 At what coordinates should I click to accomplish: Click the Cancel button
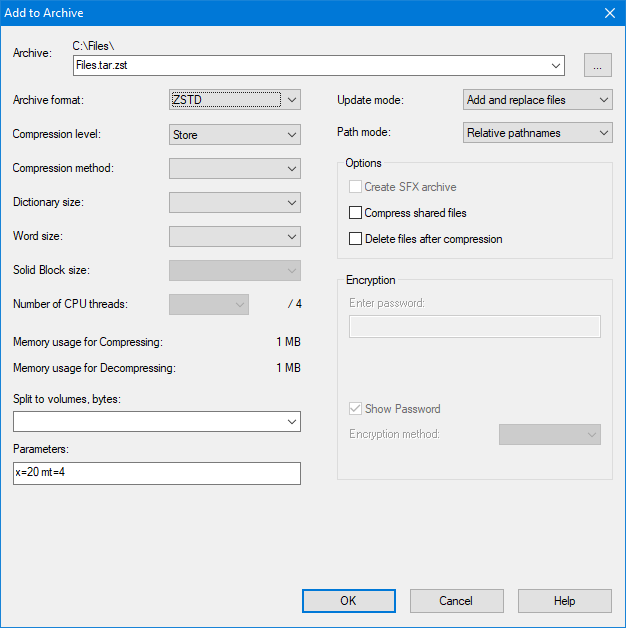[456, 601]
